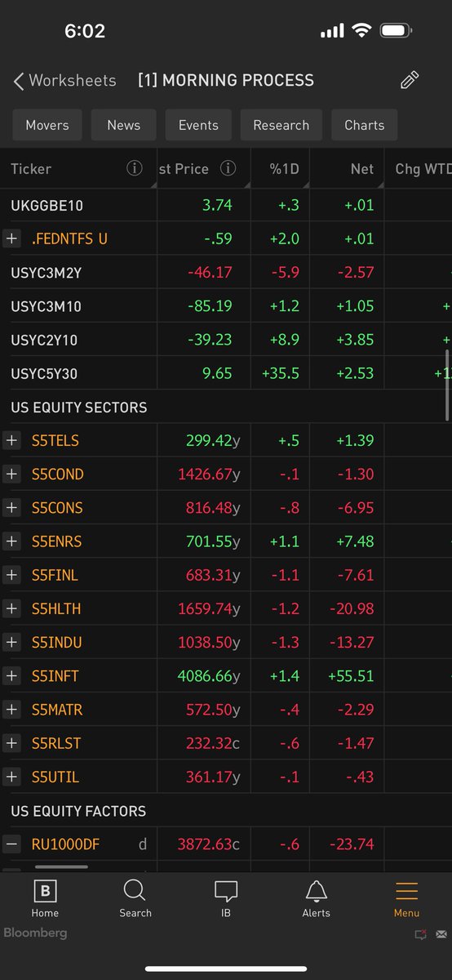Screen dimensions: 452x980
Task: Tap the 6:02 clock in status bar
Action: coord(85,31)
